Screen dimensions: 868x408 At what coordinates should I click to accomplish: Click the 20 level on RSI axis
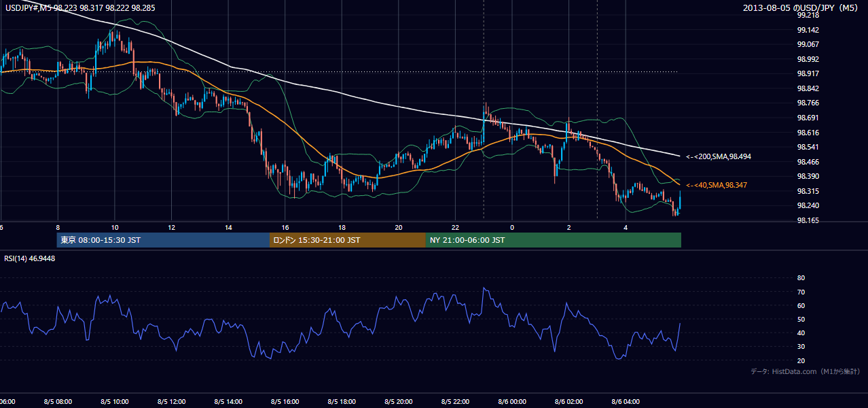(x=801, y=360)
